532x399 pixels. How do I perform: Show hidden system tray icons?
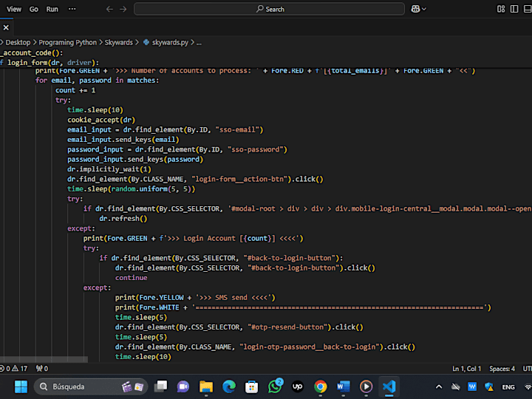click(439, 386)
